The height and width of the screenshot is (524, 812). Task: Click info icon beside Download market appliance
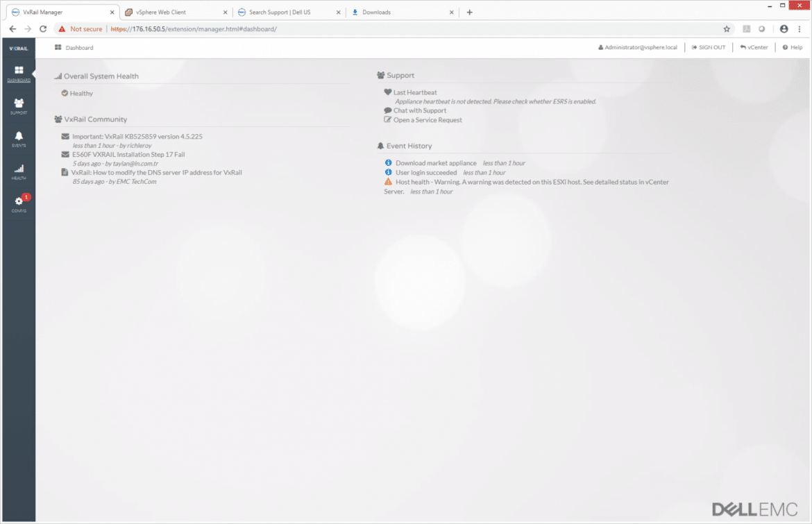coord(389,162)
